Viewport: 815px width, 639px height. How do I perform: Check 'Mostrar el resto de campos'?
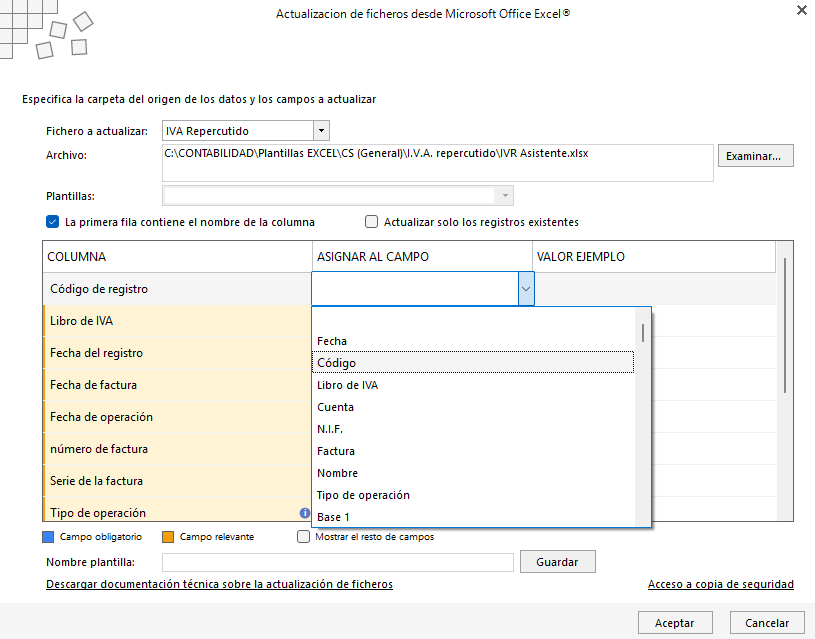304,537
